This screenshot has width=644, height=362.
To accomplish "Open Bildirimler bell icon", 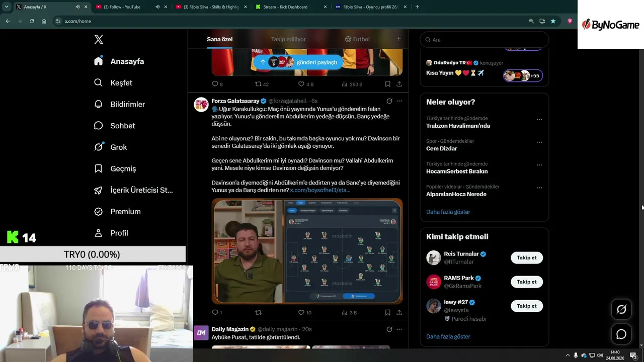I will coord(99,104).
